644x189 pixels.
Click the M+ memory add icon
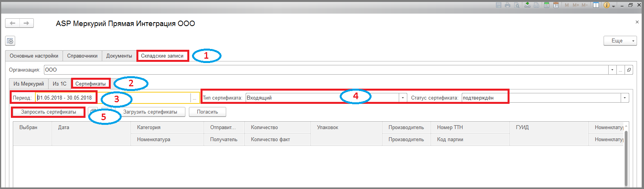(576, 5)
